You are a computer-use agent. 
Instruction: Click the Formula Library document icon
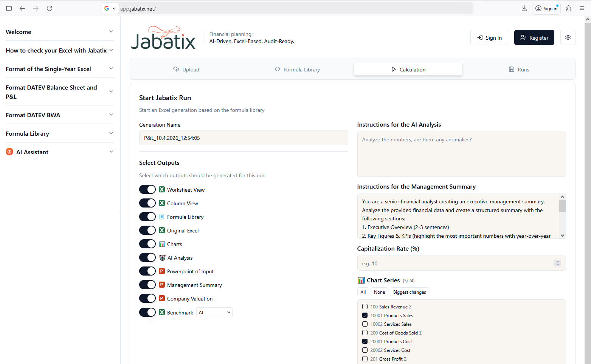click(161, 217)
